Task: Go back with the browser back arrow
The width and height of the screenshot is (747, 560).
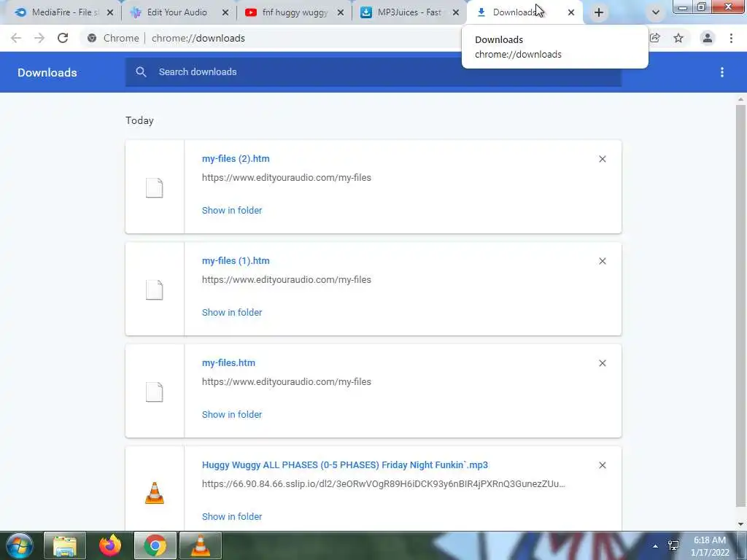Action: 16,38
